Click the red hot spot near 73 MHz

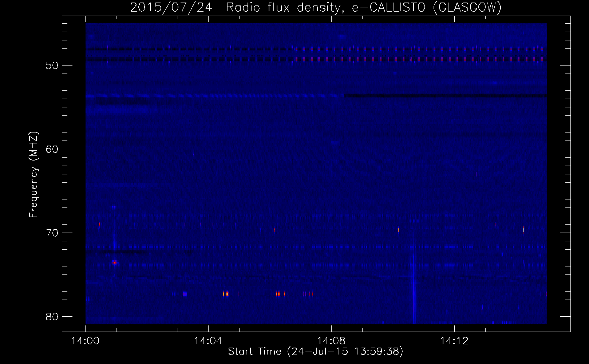(114, 262)
